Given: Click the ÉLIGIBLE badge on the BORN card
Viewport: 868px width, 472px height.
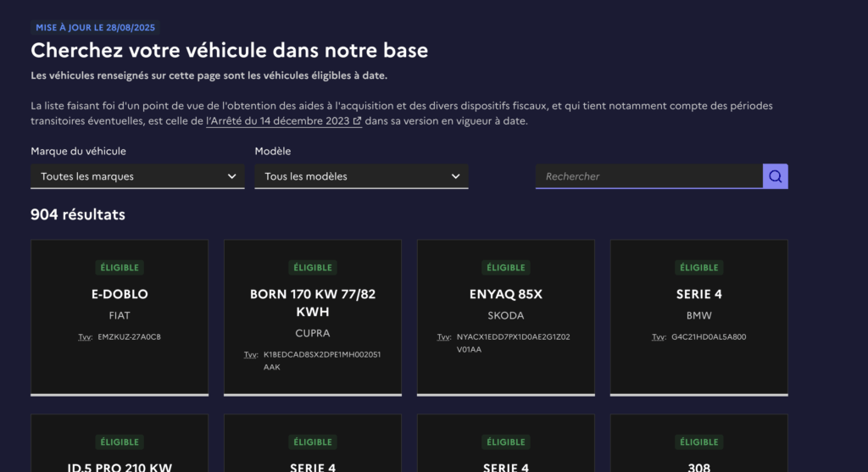Looking at the screenshot, I should (313, 267).
